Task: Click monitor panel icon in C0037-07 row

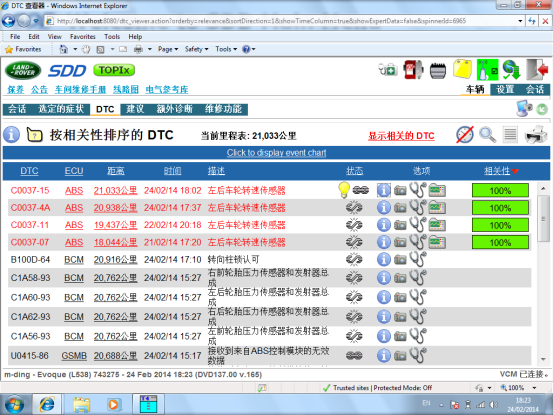Action: click(x=437, y=243)
